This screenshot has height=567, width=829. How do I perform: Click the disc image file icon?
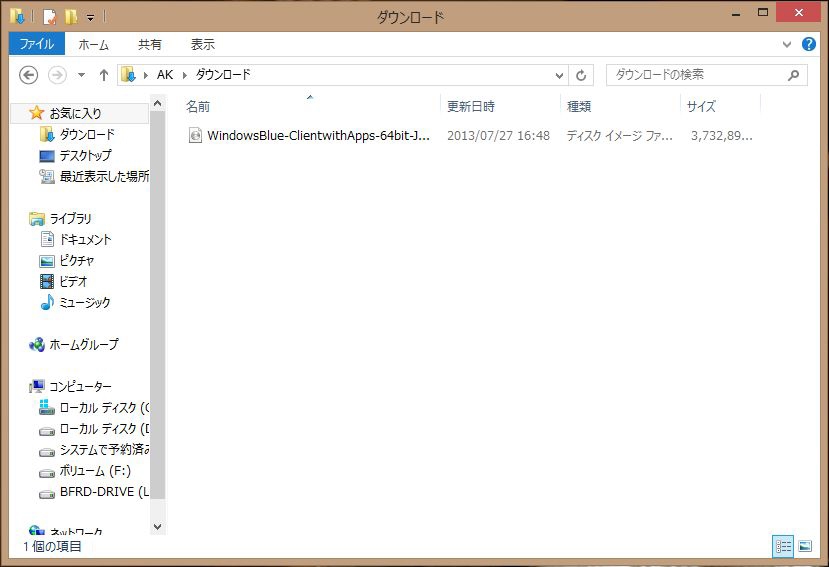point(195,135)
